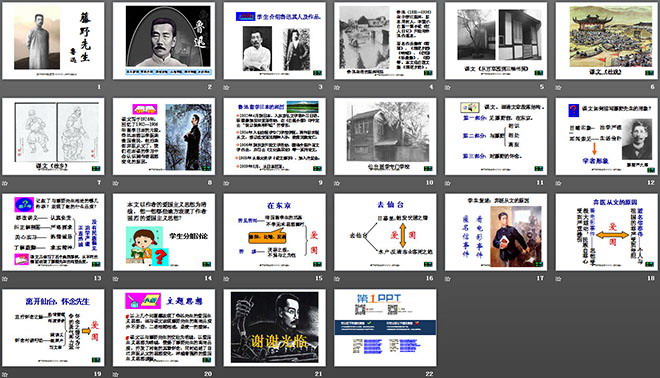The height and width of the screenshot is (378, 660).
Task: Click animation star icon under slide 3
Action: point(226,88)
